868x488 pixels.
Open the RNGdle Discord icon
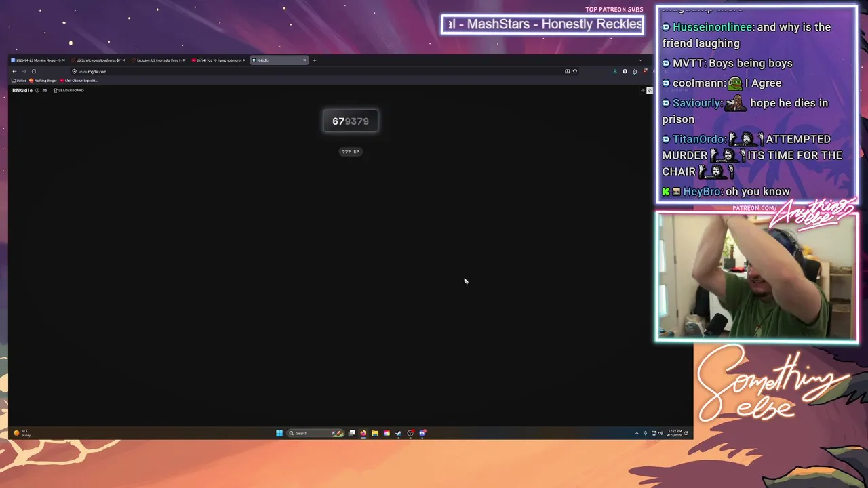tap(45, 90)
